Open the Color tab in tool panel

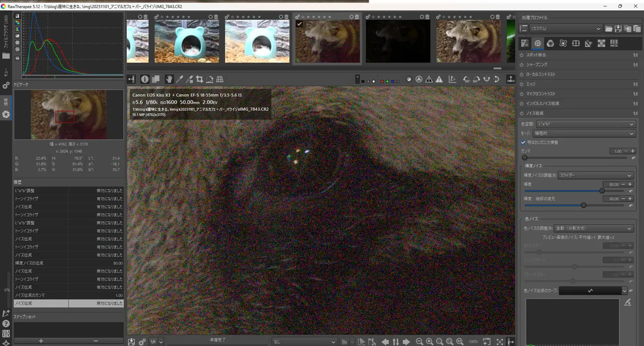point(550,43)
